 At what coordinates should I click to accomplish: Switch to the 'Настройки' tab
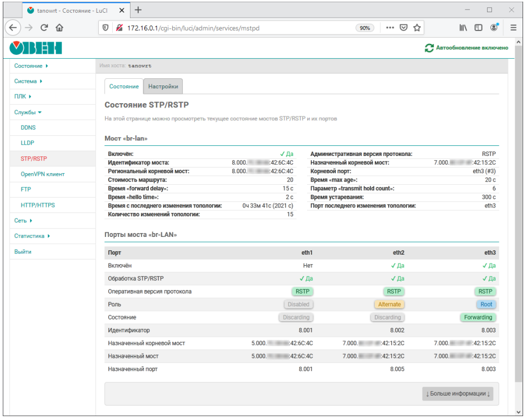coord(163,87)
